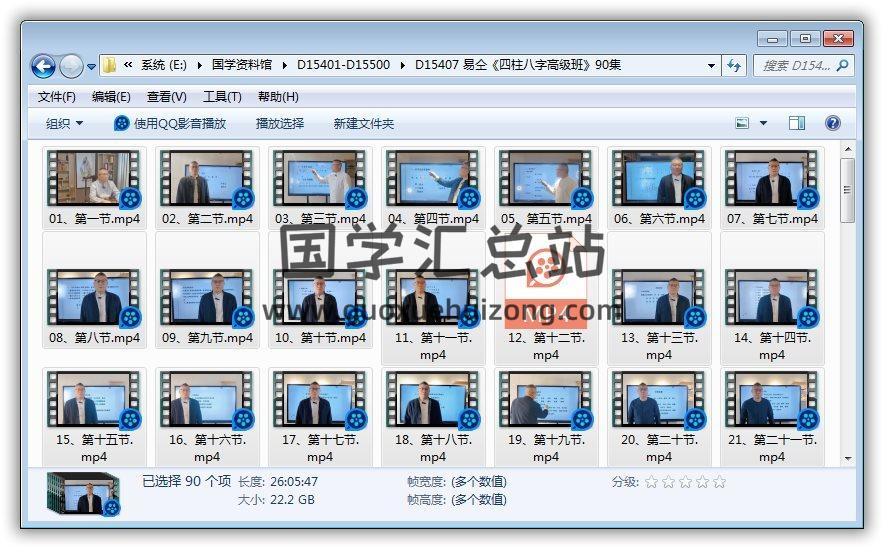This screenshot has width=884, height=549.
Task: Click the help question mark icon
Action: 833,123
